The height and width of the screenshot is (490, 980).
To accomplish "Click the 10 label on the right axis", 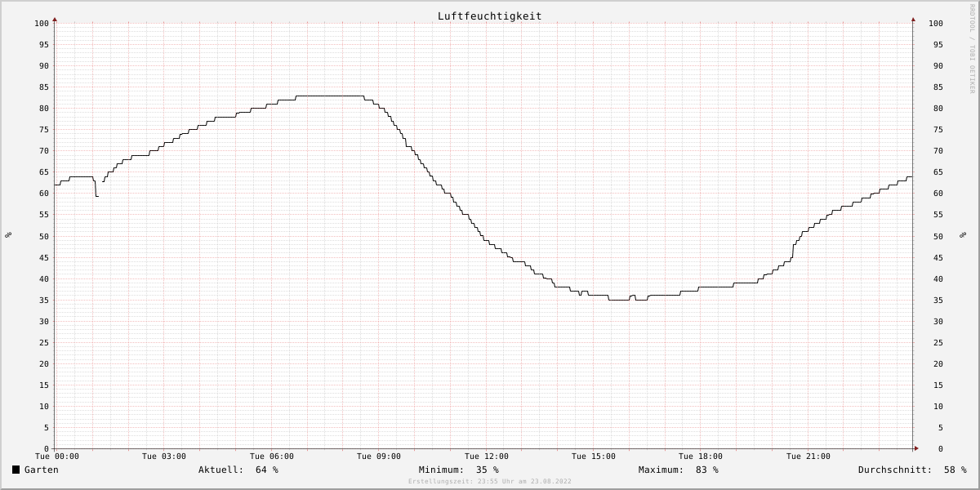I will (938, 407).
